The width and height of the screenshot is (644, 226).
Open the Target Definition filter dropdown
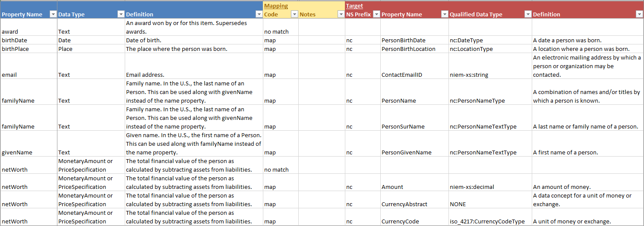[x=639, y=14]
